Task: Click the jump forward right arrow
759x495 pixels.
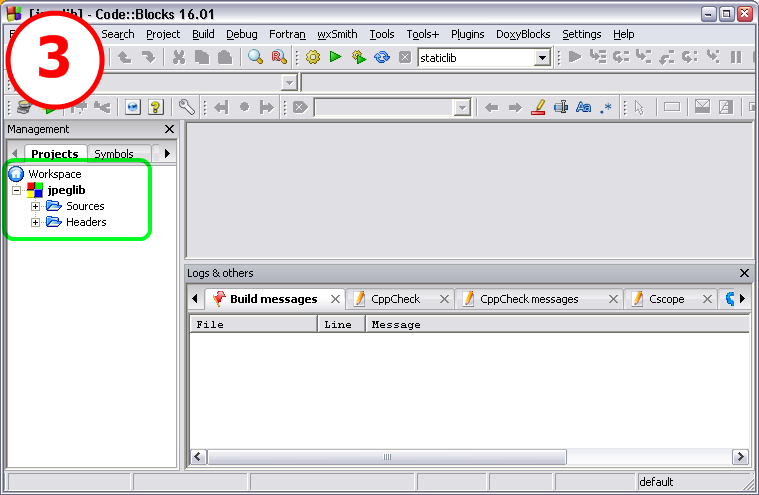Action: point(515,107)
